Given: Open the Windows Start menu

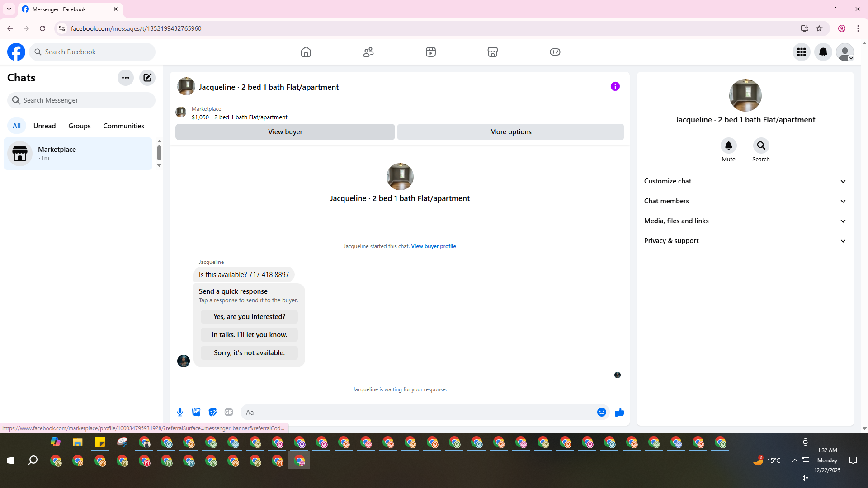Looking at the screenshot, I should (11, 460).
